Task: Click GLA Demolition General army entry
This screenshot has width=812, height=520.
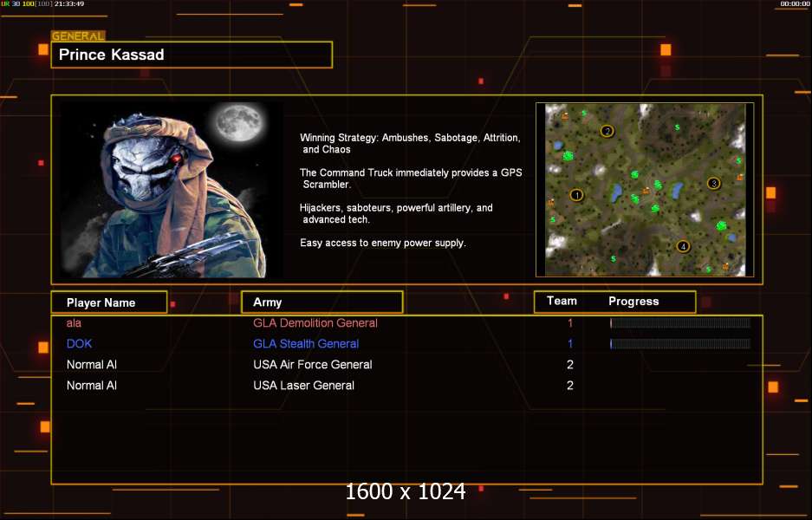Action: [315, 323]
